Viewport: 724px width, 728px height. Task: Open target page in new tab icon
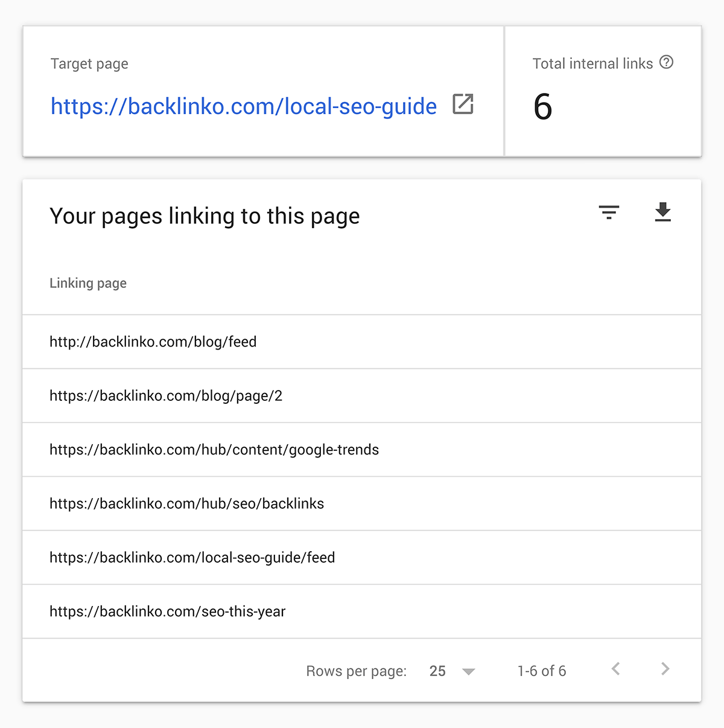tap(463, 104)
